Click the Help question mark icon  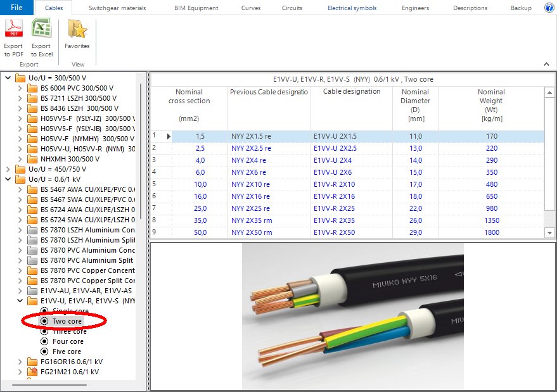coord(549,8)
